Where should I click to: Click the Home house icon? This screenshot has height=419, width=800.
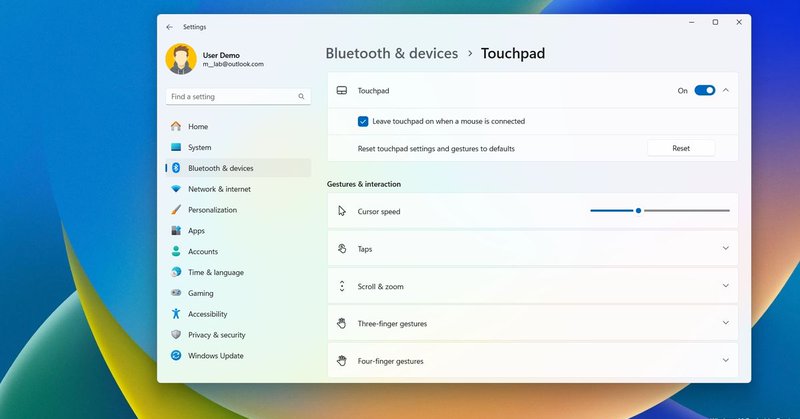pyautogui.click(x=176, y=126)
